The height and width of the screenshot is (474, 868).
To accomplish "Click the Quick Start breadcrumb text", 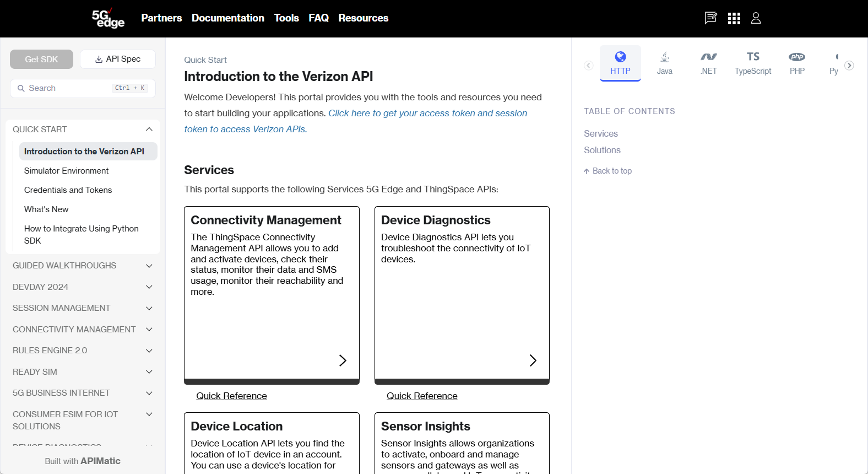I will tap(205, 60).
